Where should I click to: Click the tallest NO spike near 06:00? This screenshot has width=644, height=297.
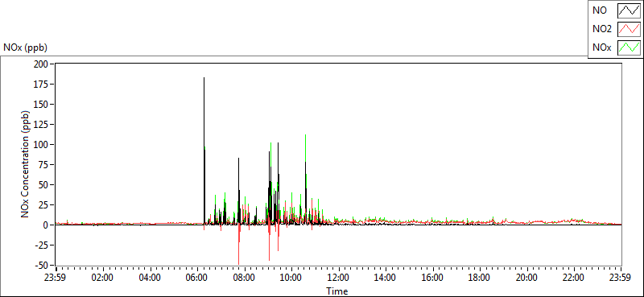point(204,77)
